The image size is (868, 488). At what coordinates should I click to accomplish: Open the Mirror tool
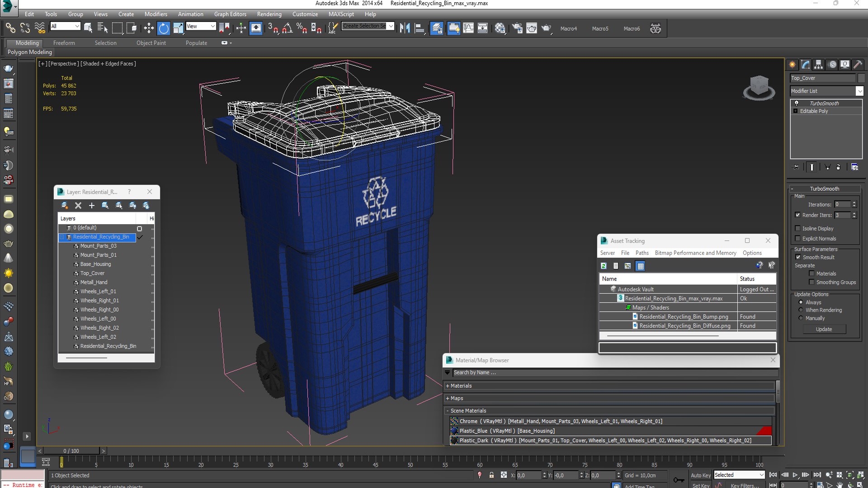[x=405, y=28]
